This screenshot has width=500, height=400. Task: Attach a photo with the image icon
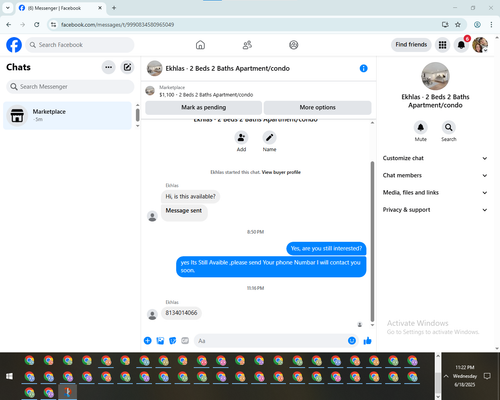[160, 341]
